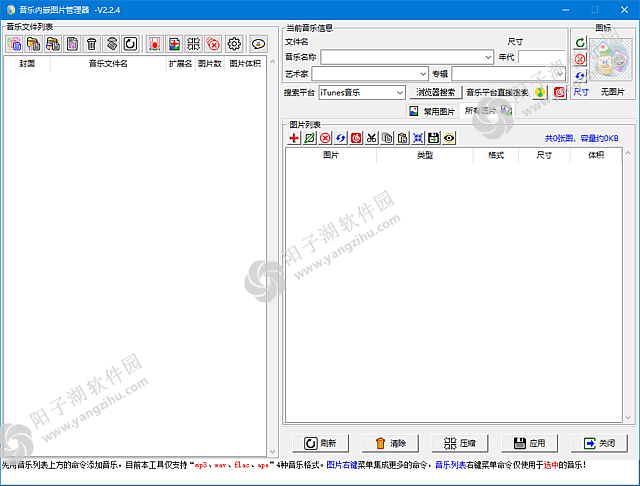This screenshot has height=486, width=640.
Task: Click the music file document icon
Action: (73, 44)
